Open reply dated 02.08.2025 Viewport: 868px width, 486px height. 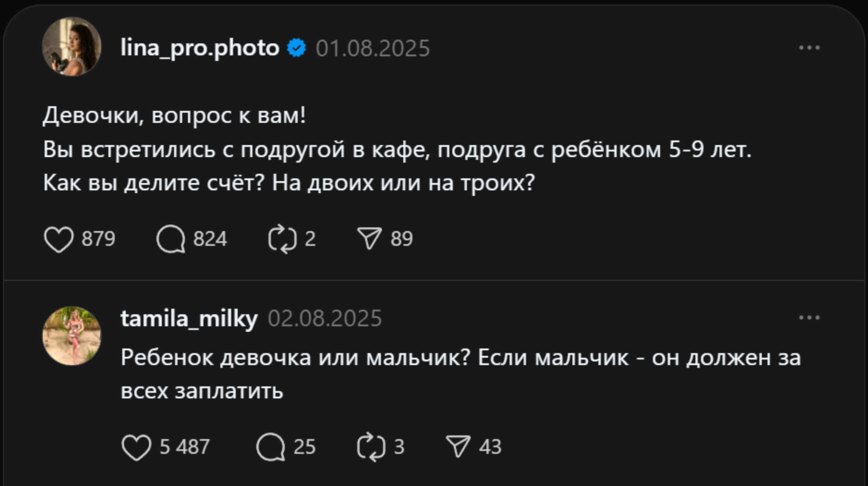pyautogui.click(x=324, y=318)
